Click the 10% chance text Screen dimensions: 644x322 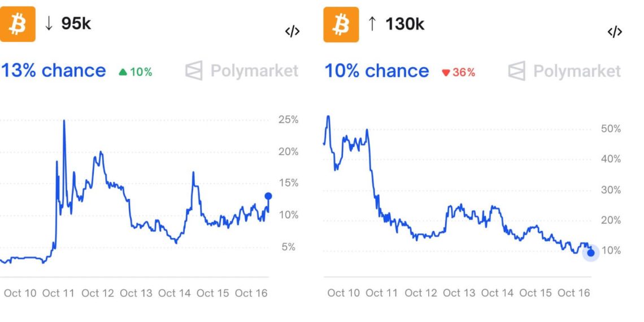click(377, 71)
